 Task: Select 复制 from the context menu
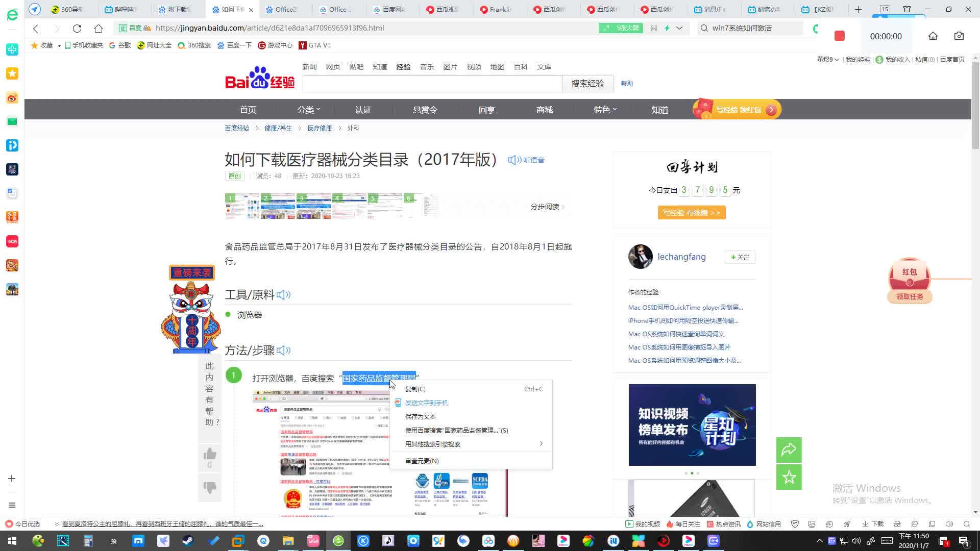415,389
